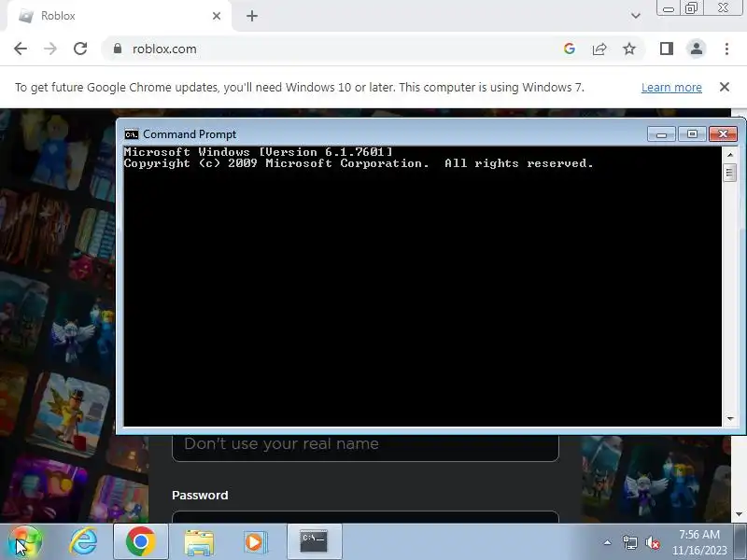Click the Copyright 2009 Microsoft Corporation line

coord(359,163)
